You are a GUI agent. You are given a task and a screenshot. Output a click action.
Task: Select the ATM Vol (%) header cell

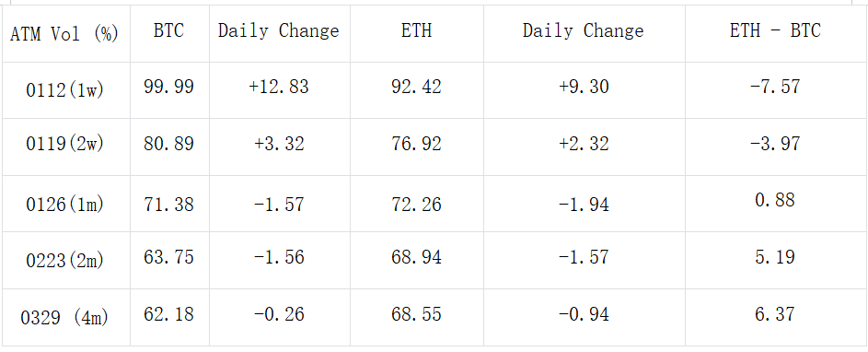(x=64, y=34)
